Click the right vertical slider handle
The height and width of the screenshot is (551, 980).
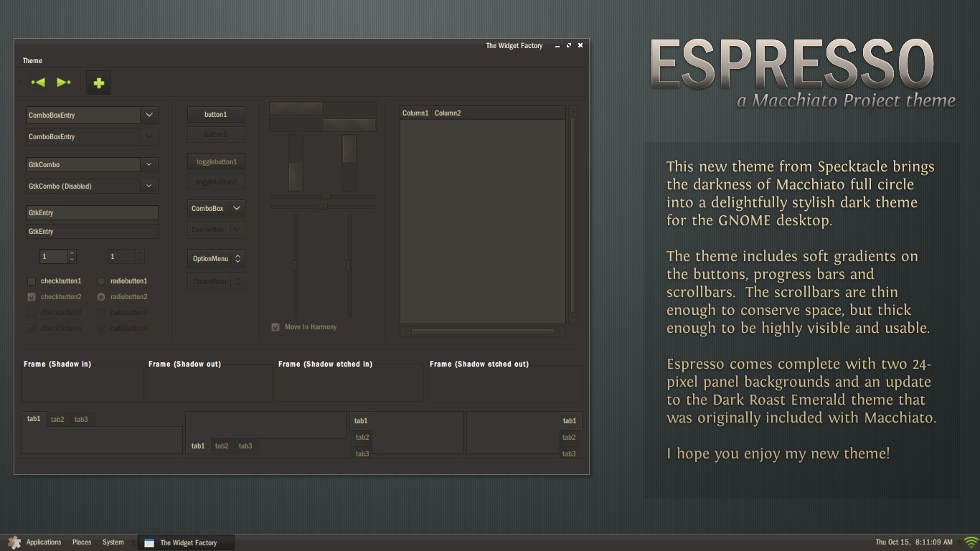[349, 265]
